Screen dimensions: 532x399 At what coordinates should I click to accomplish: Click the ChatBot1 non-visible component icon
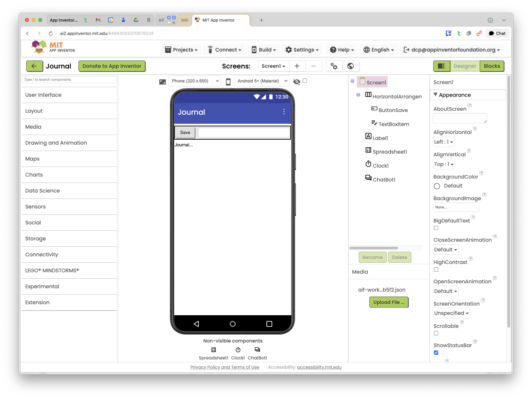point(257,350)
